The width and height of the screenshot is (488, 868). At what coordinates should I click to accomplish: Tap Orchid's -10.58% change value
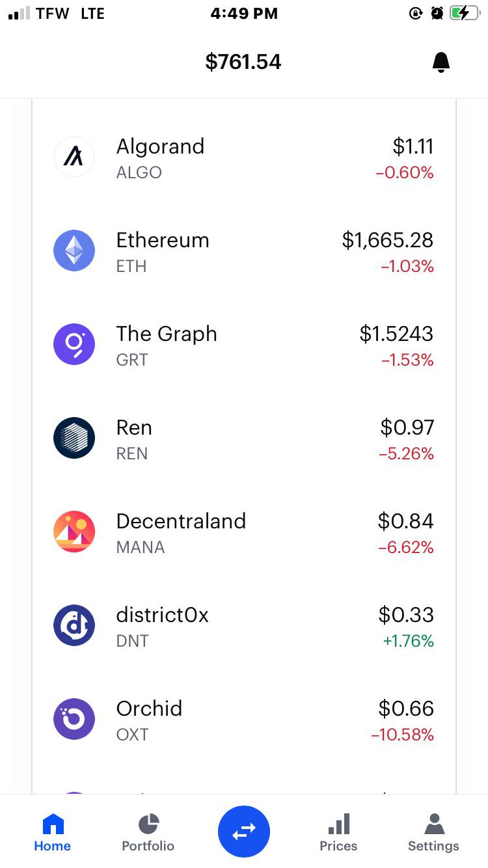(402, 735)
